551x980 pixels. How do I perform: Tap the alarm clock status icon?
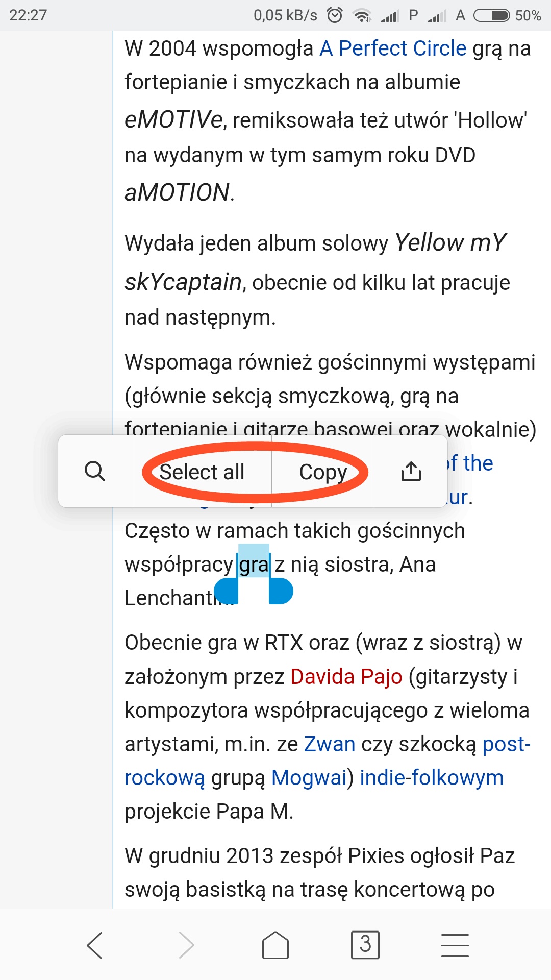point(335,15)
